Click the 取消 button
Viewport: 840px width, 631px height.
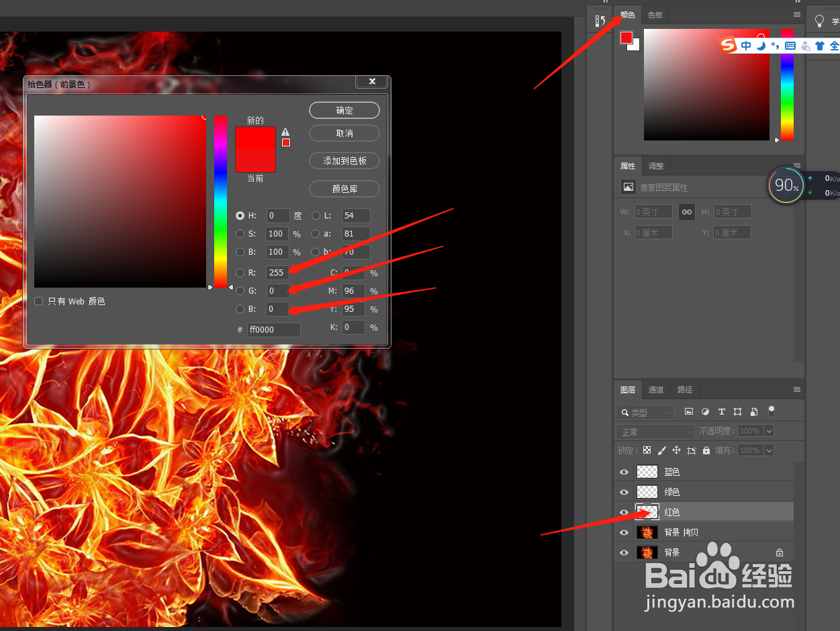344,133
